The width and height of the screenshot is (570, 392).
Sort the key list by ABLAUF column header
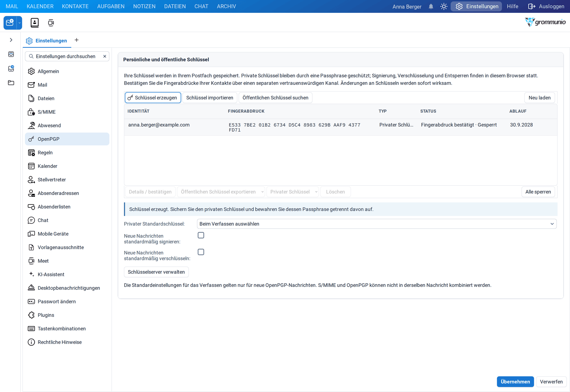pos(518,111)
